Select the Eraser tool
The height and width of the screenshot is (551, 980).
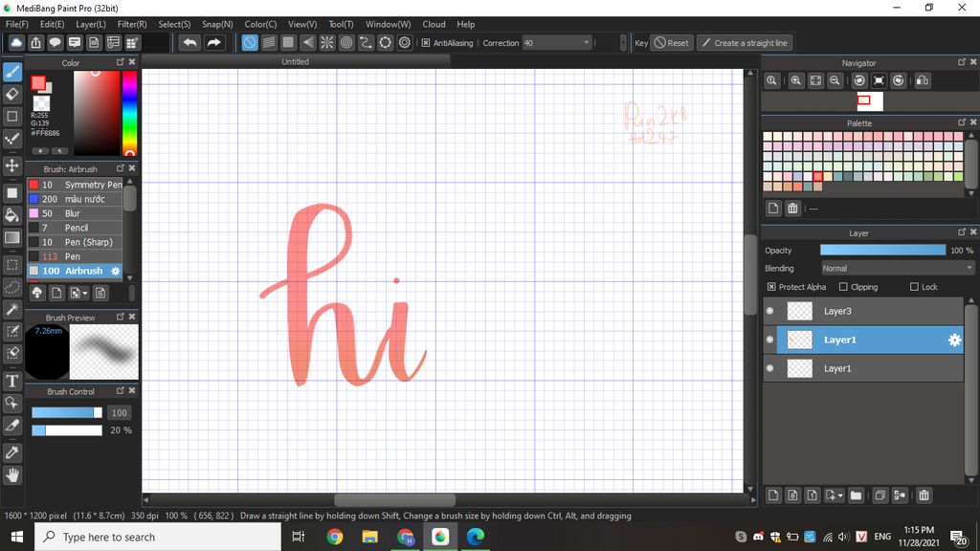(x=11, y=95)
